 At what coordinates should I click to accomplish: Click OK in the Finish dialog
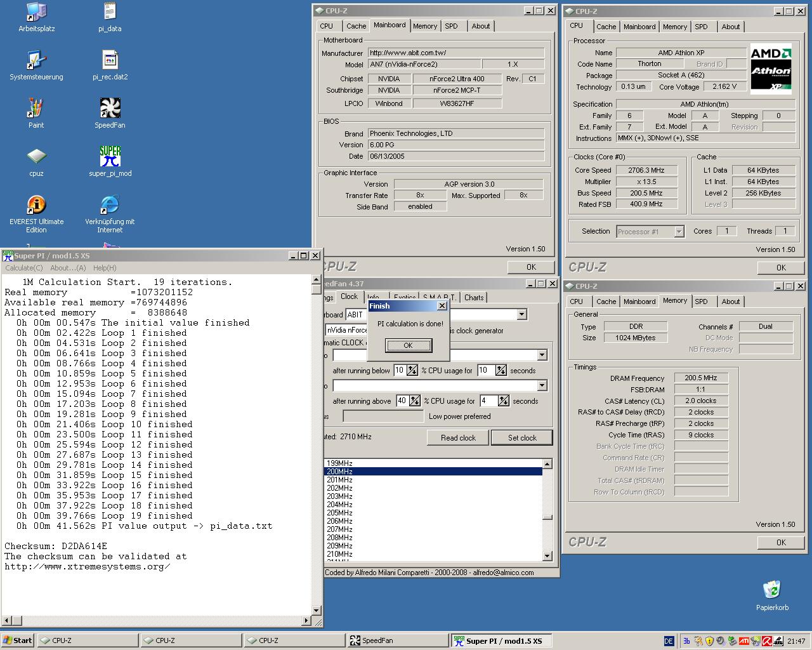tap(408, 345)
